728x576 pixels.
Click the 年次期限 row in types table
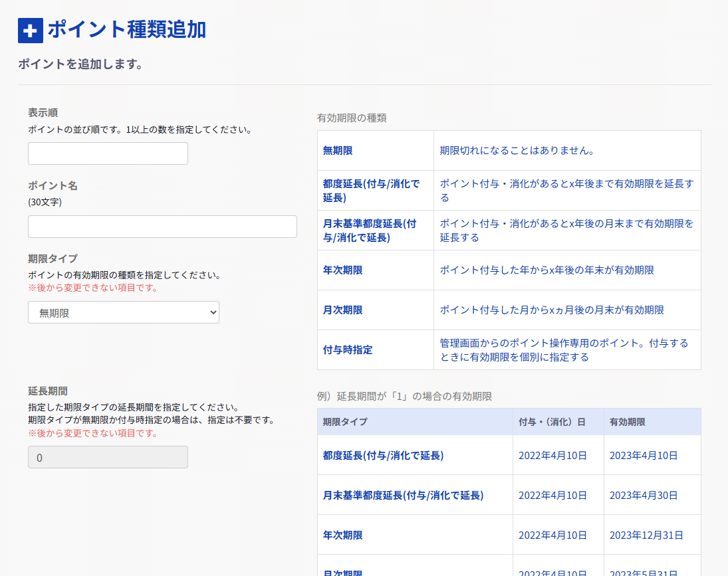click(343, 270)
